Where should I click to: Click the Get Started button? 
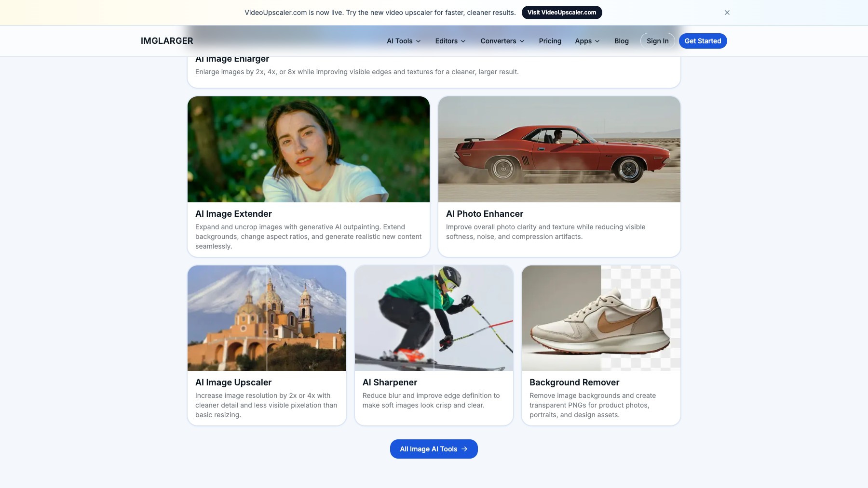tap(703, 41)
